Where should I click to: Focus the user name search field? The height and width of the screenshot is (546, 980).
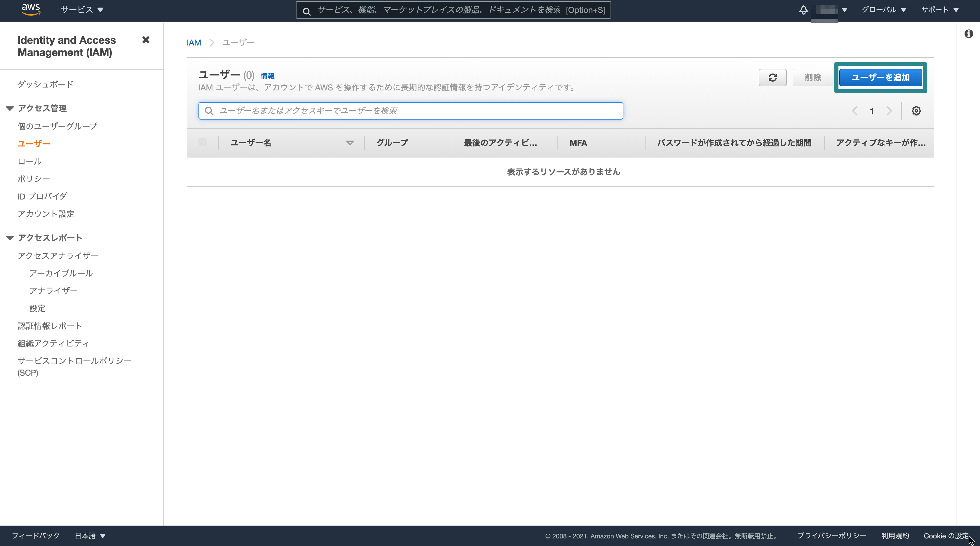[411, 111]
